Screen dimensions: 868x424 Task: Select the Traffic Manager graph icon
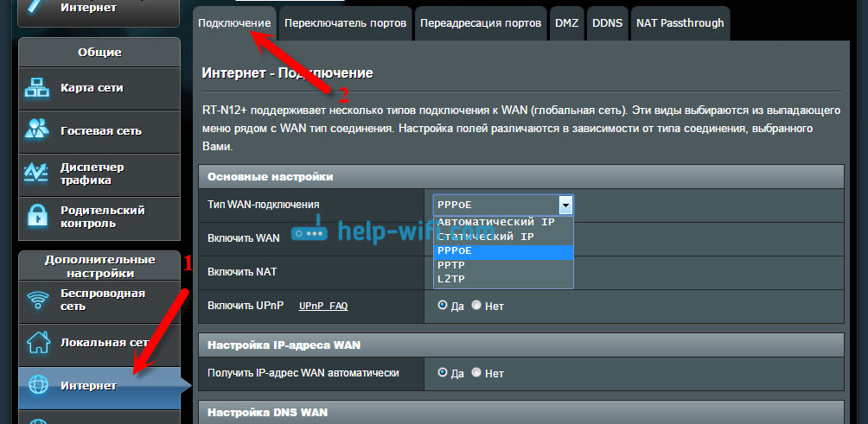click(37, 174)
